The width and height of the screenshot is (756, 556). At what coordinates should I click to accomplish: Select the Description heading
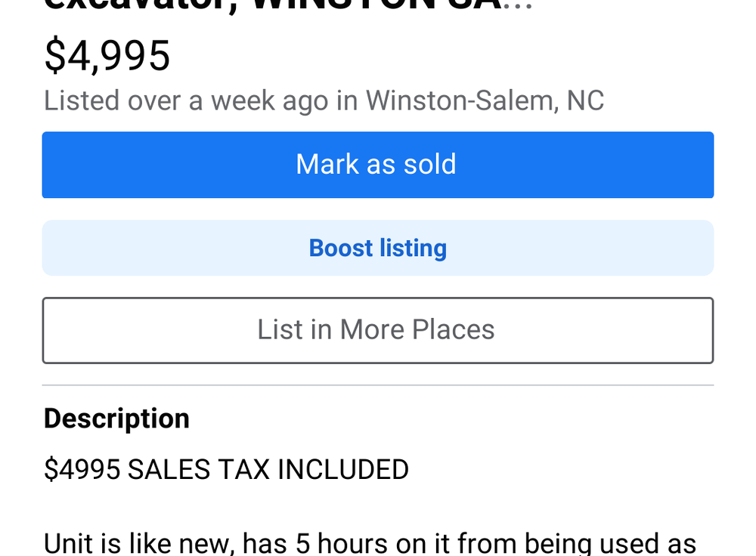[116, 419]
